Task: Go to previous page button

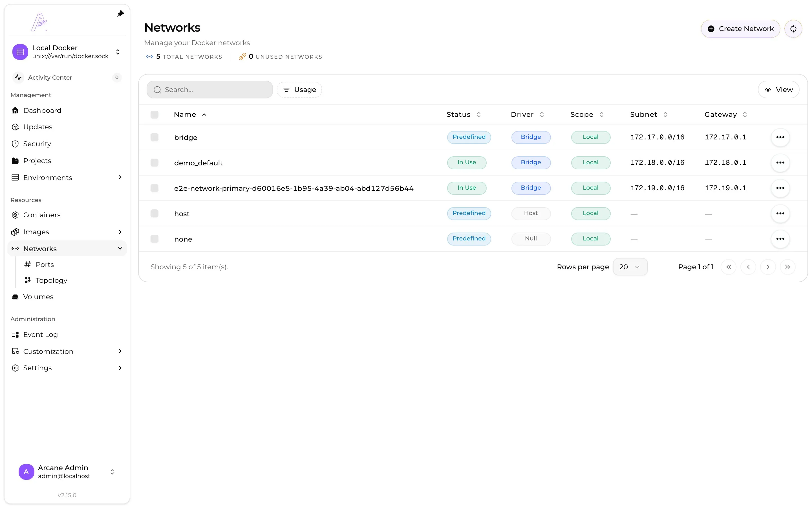Action: click(x=748, y=267)
